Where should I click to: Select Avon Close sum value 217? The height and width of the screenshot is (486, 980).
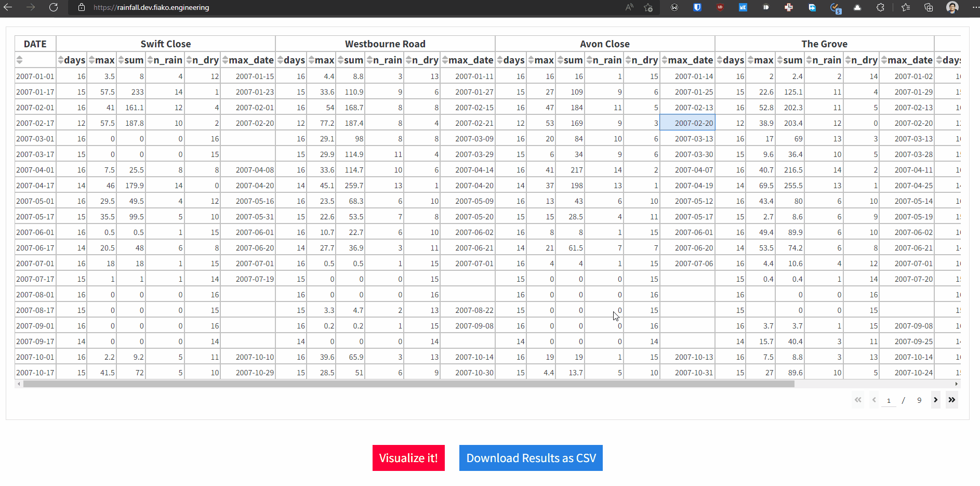(x=570, y=169)
